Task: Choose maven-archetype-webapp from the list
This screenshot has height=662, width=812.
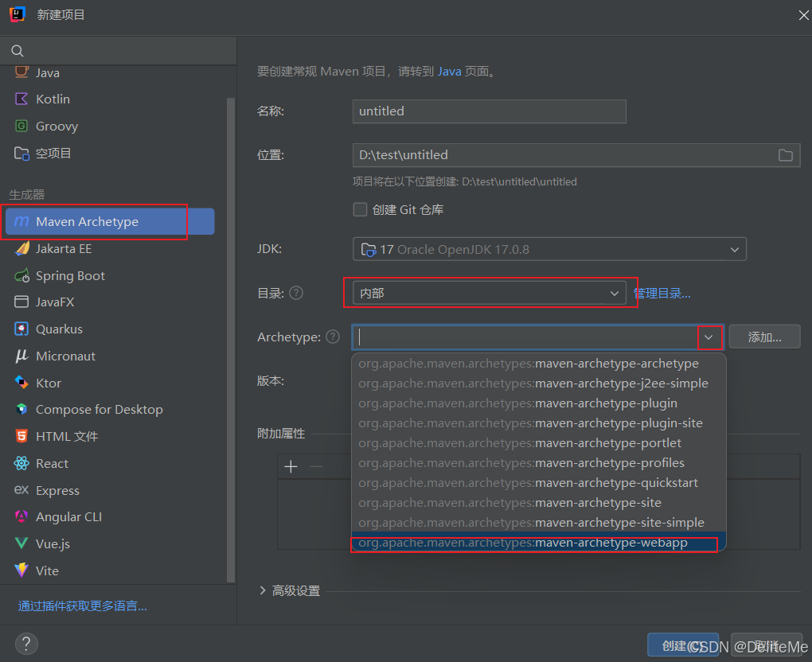Action: (x=539, y=543)
